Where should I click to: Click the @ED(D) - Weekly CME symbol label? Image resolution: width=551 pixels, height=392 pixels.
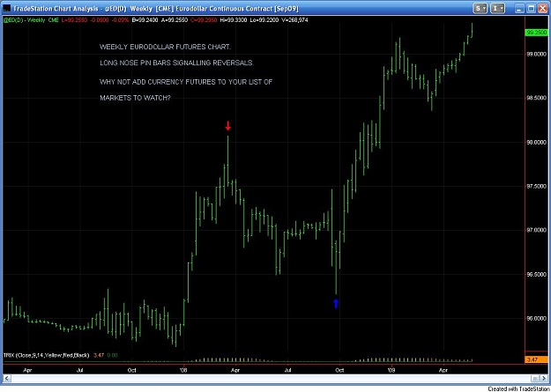[31, 20]
